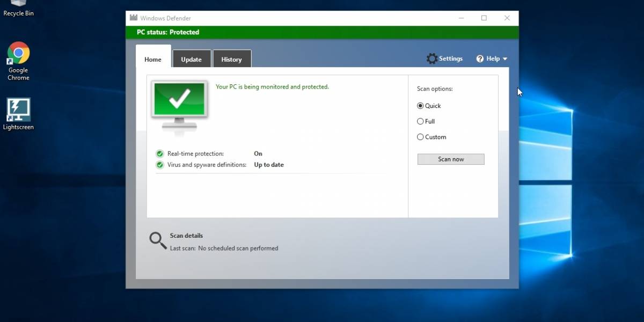Click the Scan details magnifier icon

click(x=158, y=240)
